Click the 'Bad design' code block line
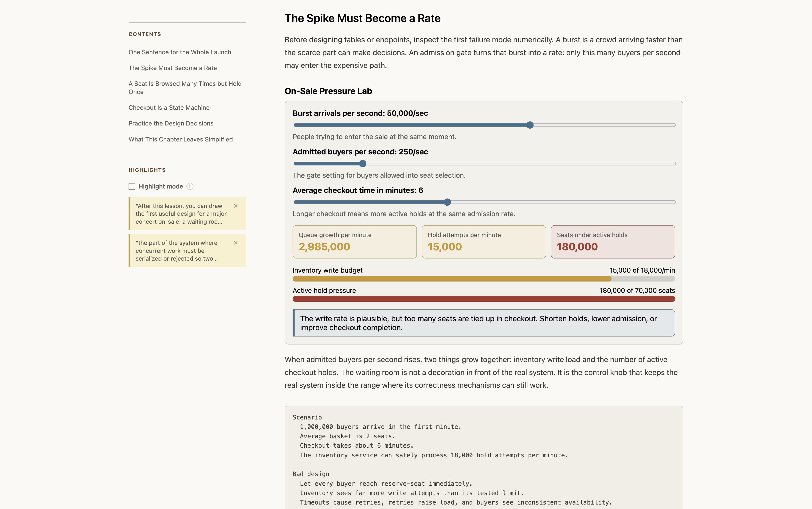The height and width of the screenshot is (509, 812). pos(311,474)
